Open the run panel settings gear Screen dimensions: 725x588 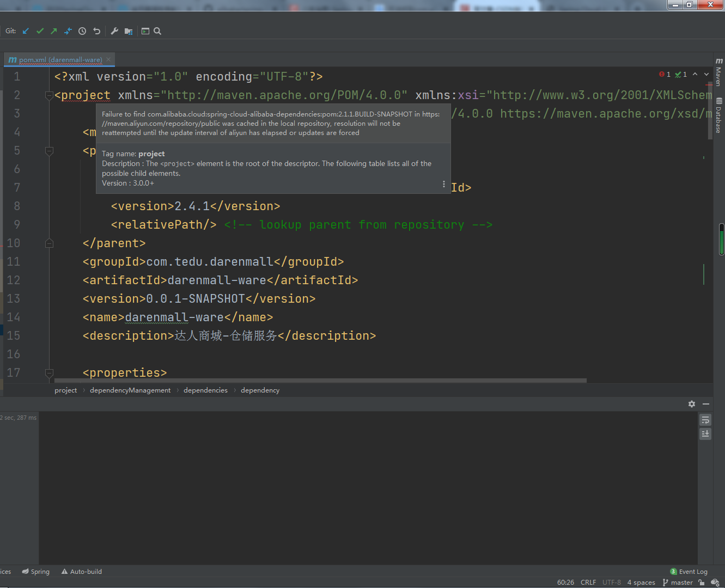(691, 404)
